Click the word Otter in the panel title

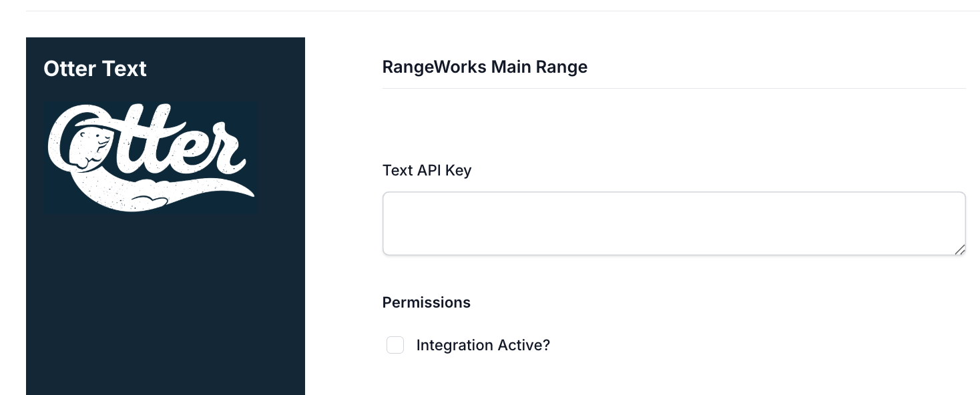(67, 69)
